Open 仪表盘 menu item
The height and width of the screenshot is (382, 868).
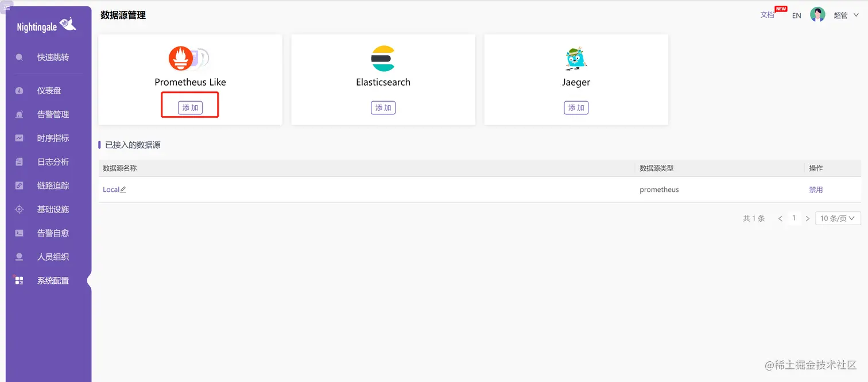point(49,91)
